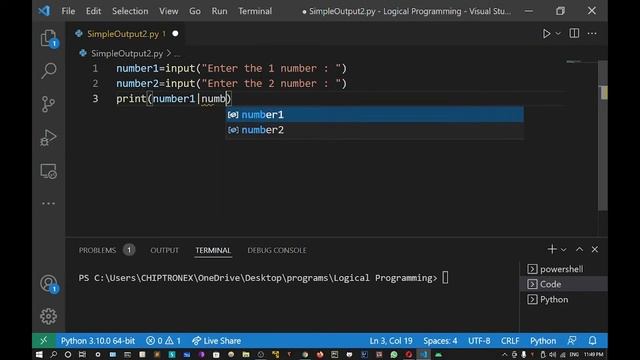640x360 pixels.
Task: Click the VS Code logo icon
Action: (x=44, y=11)
